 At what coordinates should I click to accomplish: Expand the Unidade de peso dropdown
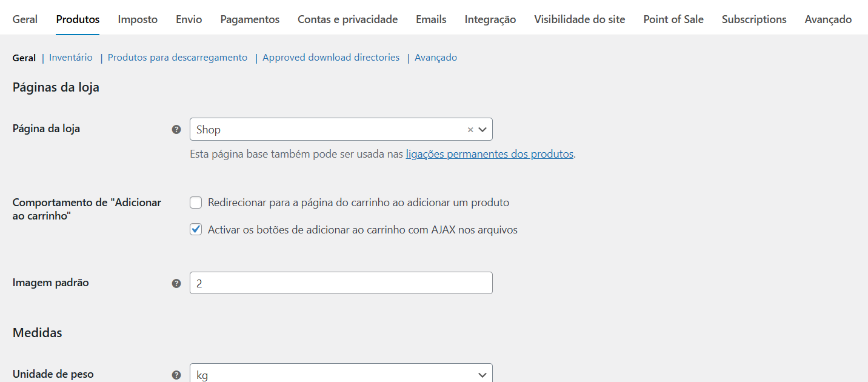pos(341,374)
